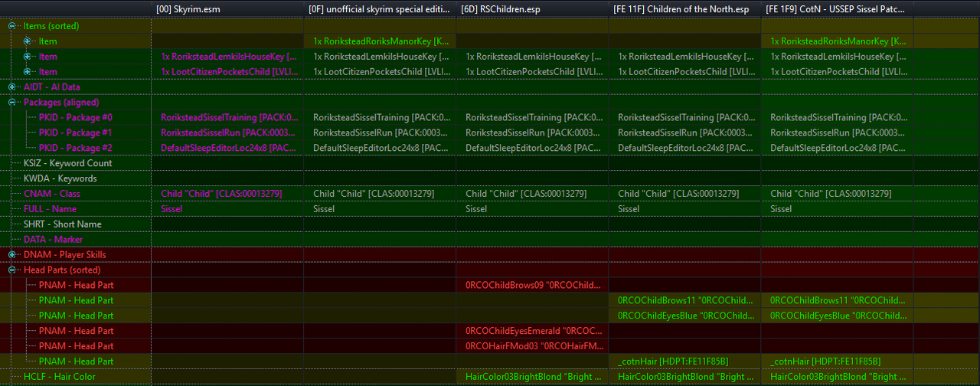Click RoriksteadSisselTraining in the RSChildren.esp column

[x=534, y=118]
